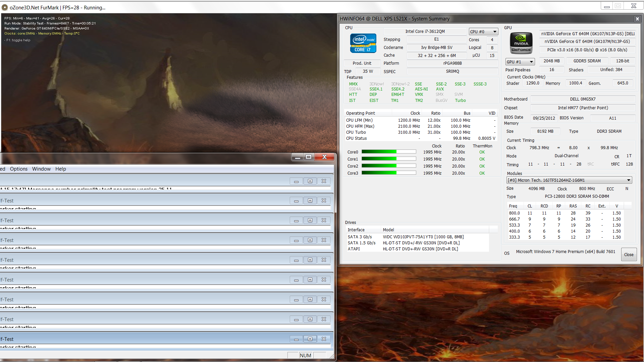Viewport: 644px width, 362px height.
Task: Click the 'SATA 1.5 Gb/s' drive row
Action: [x=417, y=243]
